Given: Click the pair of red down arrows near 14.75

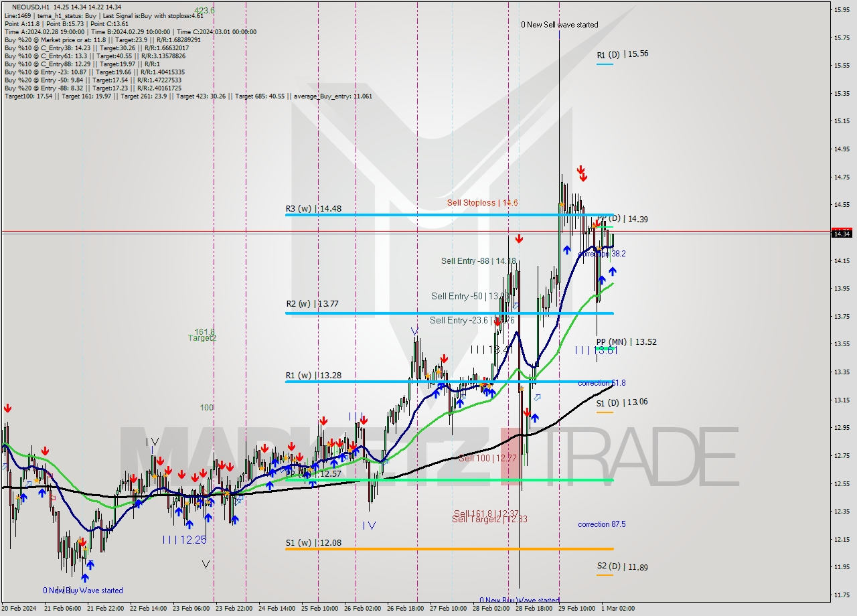Looking at the screenshot, I should click(582, 173).
